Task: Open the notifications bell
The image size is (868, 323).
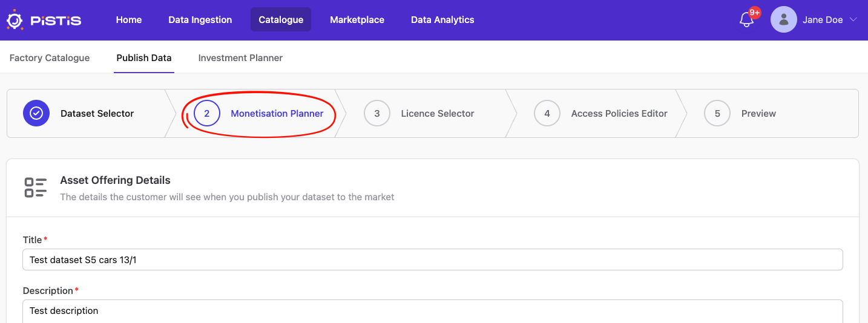Action: 747,20
